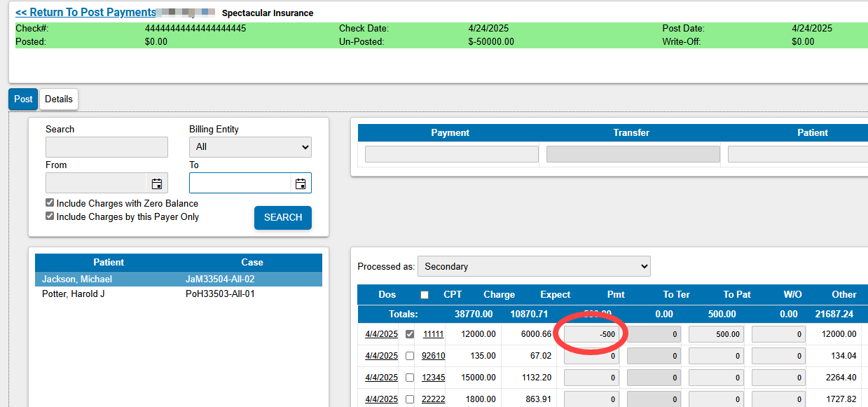Uncheck Include Charges by this Payer Only
This screenshot has height=407, width=868.
pyautogui.click(x=50, y=216)
